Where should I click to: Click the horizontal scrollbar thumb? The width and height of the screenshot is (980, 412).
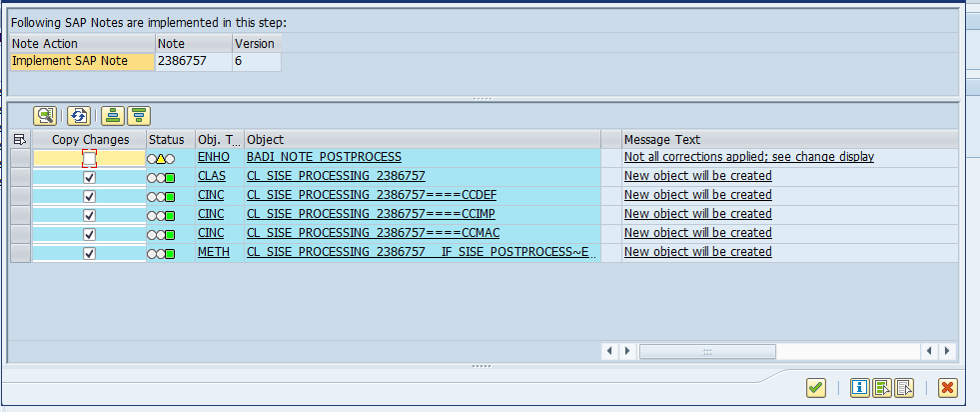[x=707, y=351]
